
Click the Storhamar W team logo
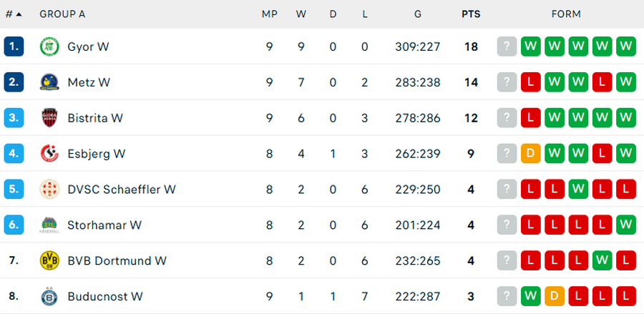click(49, 225)
